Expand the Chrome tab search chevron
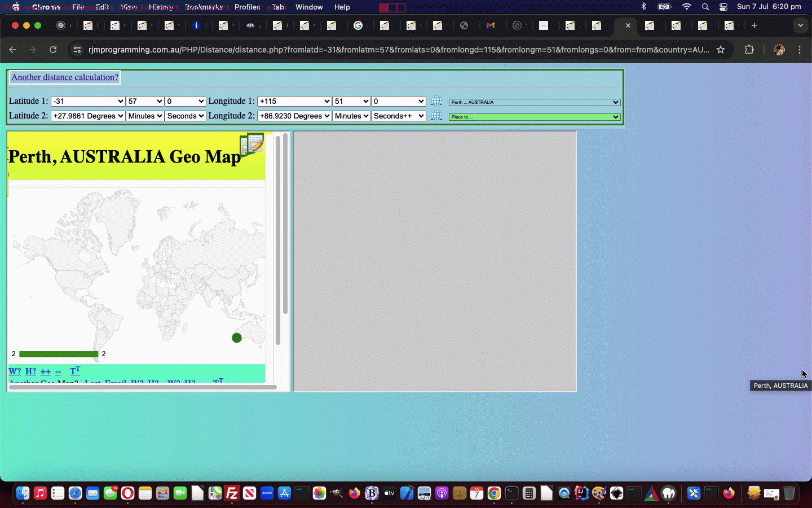 (800, 25)
